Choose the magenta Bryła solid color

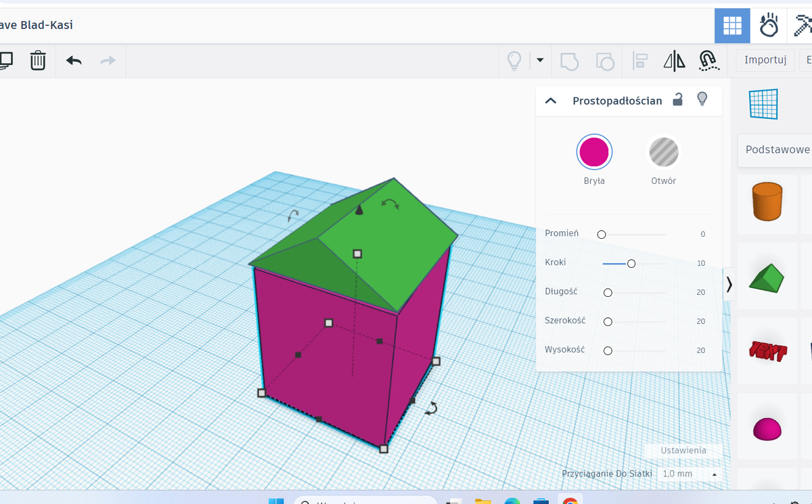point(594,152)
